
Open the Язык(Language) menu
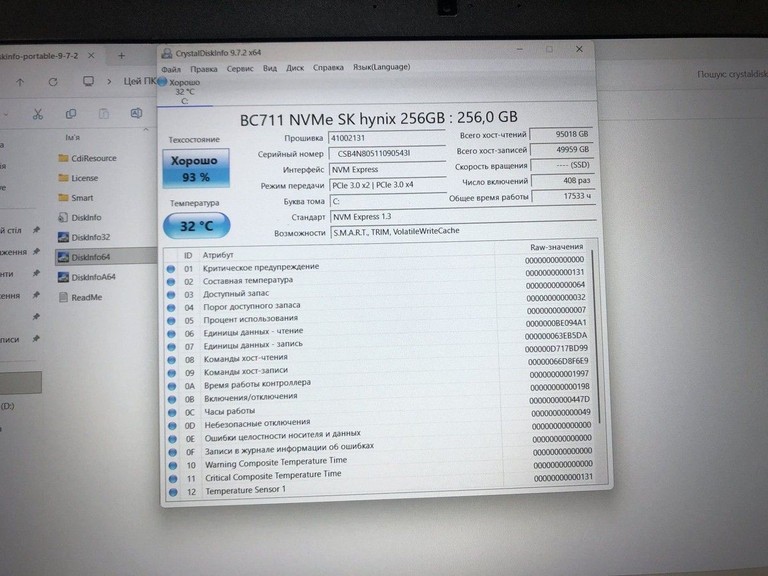382,67
